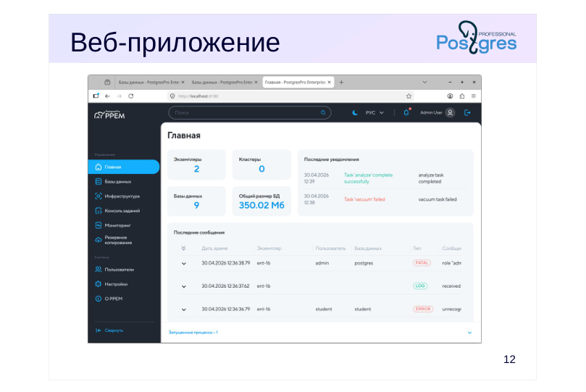This screenshot has width=586, height=392.
Task: Click Дата, время column header
Action: 214,249
